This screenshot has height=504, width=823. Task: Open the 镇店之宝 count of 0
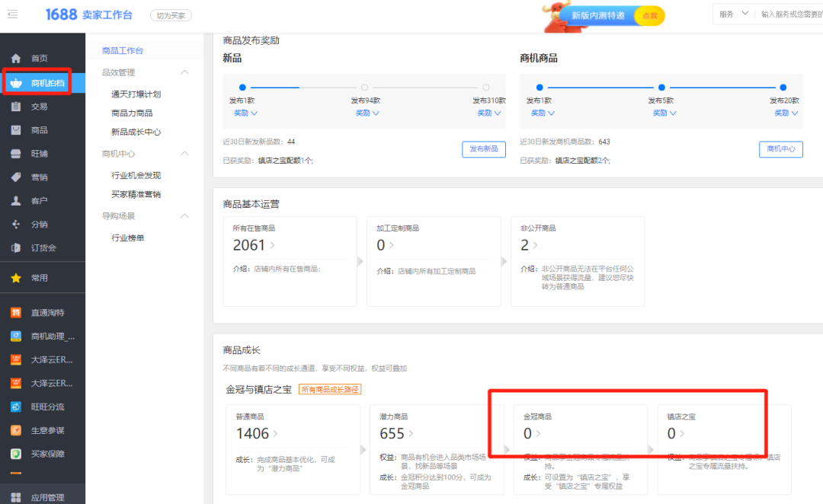675,434
